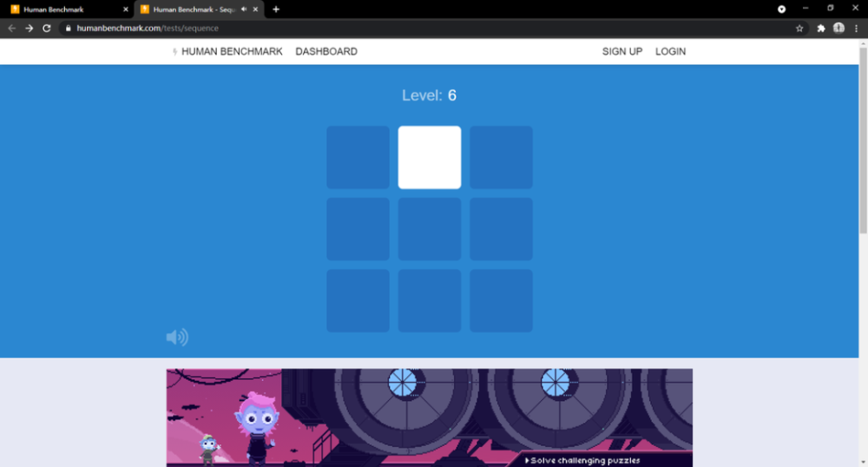Mute the tab via its audio icon
The image size is (868, 467).
[x=244, y=10]
